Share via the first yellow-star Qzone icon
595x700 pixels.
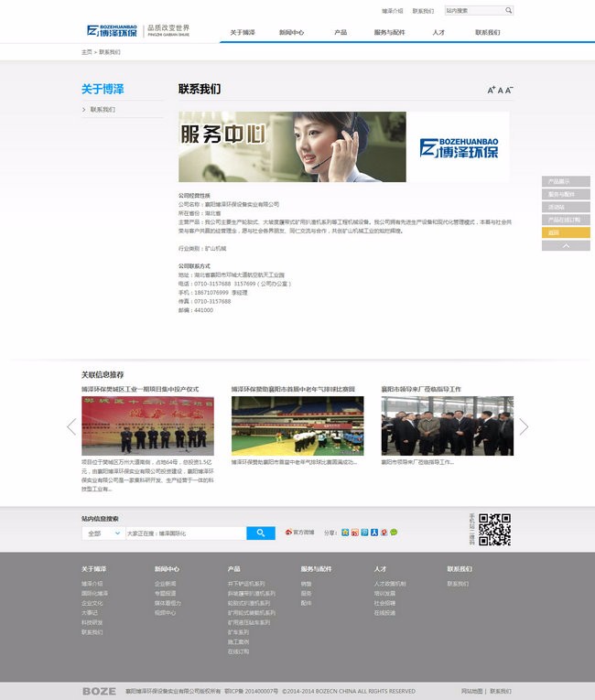point(345,533)
